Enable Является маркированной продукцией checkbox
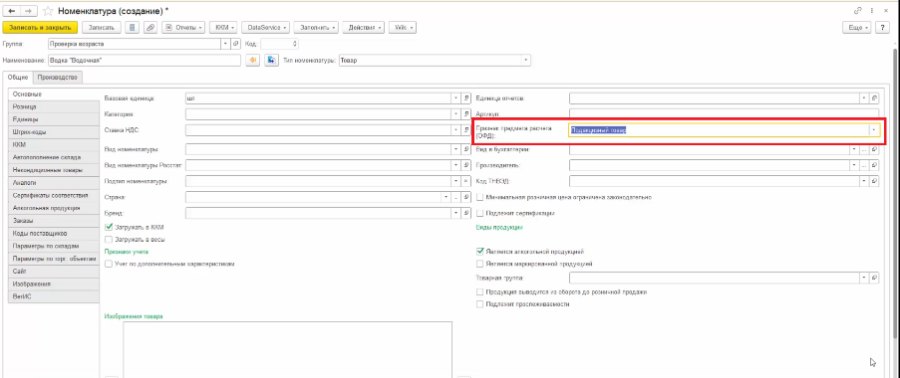The image size is (900, 378). click(480, 264)
